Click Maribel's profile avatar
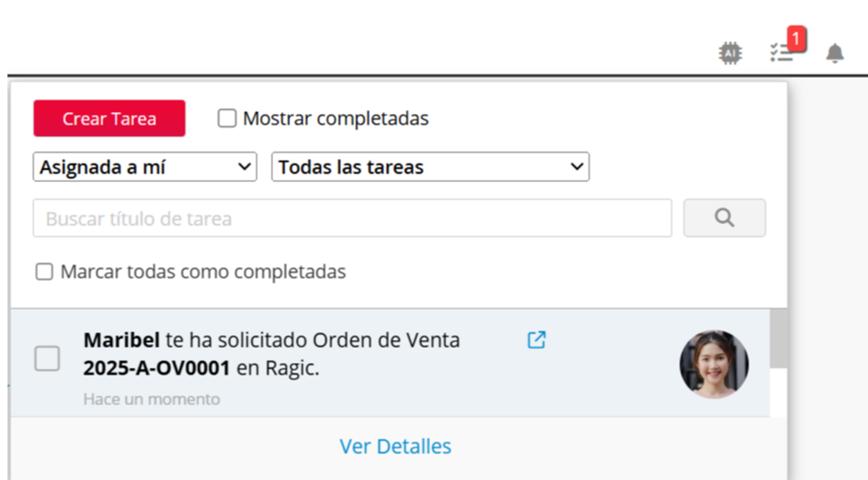The height and width of the screenshot is (480, 868). coord(714,364)
